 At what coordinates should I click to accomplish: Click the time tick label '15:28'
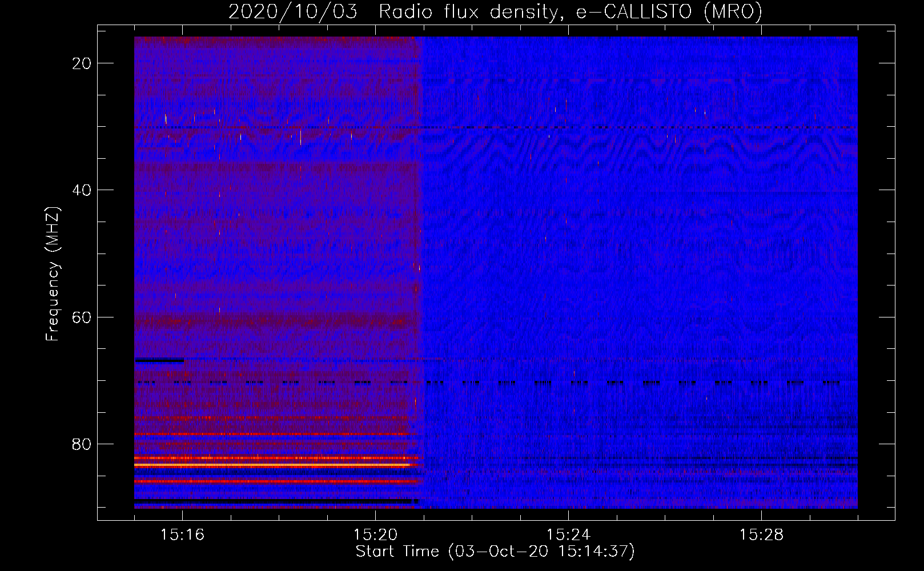pyautogui.click(x=761, y=534)
